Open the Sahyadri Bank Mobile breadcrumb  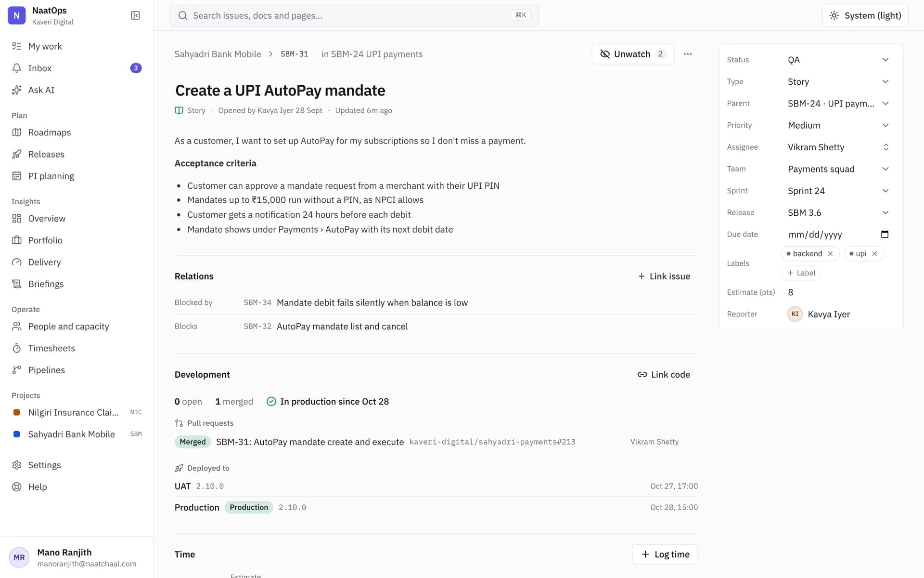click(x=218, y=54)
